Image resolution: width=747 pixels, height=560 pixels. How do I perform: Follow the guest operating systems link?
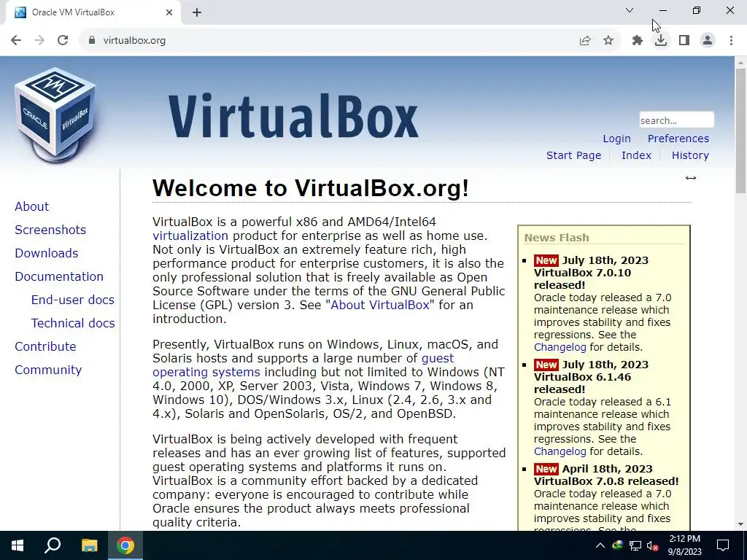click(206, 372)
